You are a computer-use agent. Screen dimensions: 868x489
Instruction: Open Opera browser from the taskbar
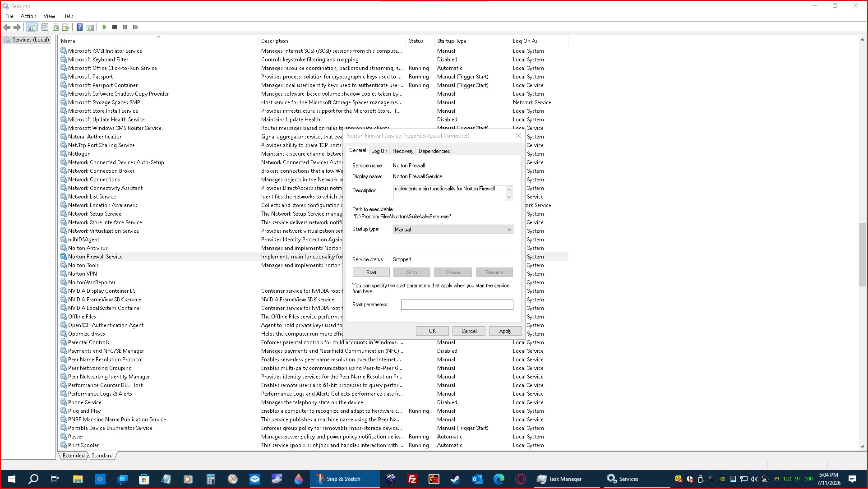click(520, 479)
